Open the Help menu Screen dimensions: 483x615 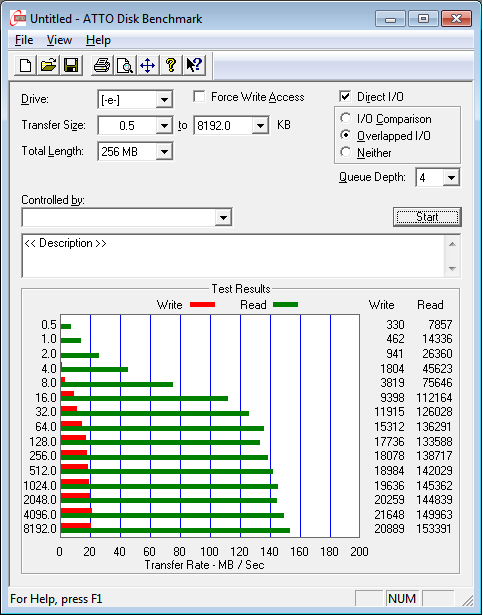[98, 40]
